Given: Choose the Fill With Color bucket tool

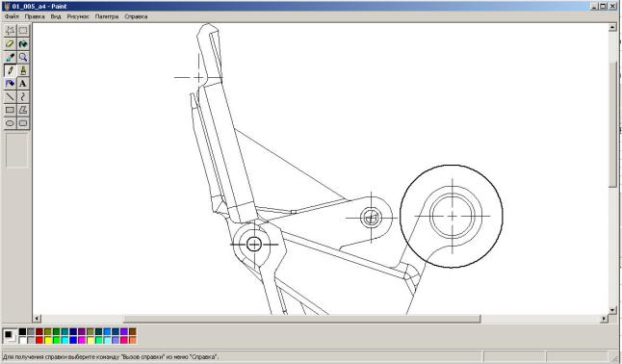Looking at the screenshot, I should coord(23,44).
